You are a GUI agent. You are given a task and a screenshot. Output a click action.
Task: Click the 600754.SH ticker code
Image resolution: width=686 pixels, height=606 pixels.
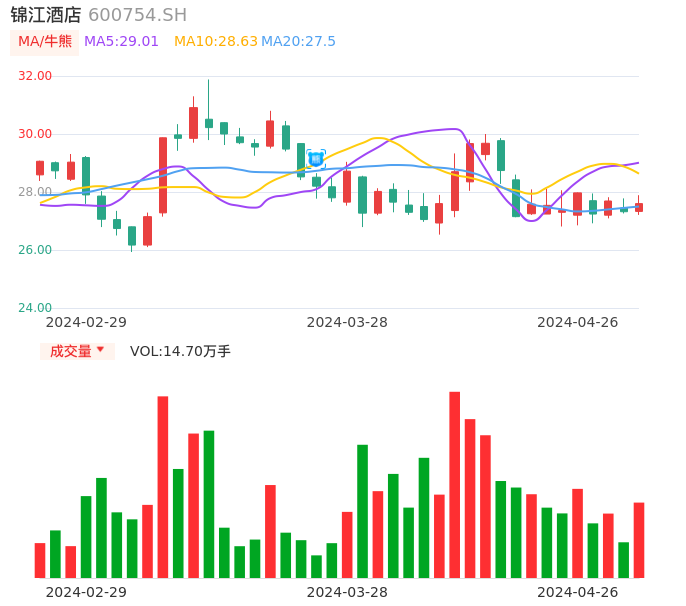click(137, 15)
